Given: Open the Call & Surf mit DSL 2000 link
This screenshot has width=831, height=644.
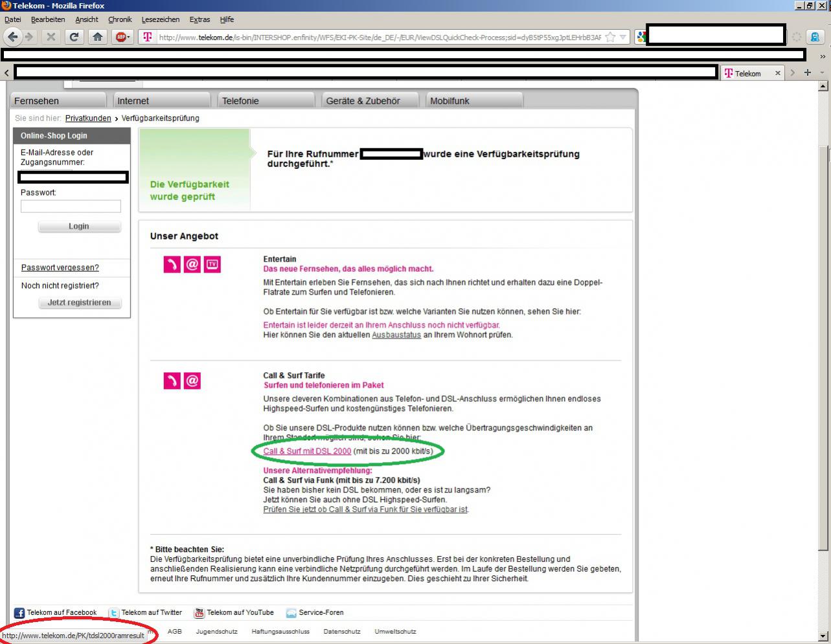Looking at the screenshot, I should 307,451.
